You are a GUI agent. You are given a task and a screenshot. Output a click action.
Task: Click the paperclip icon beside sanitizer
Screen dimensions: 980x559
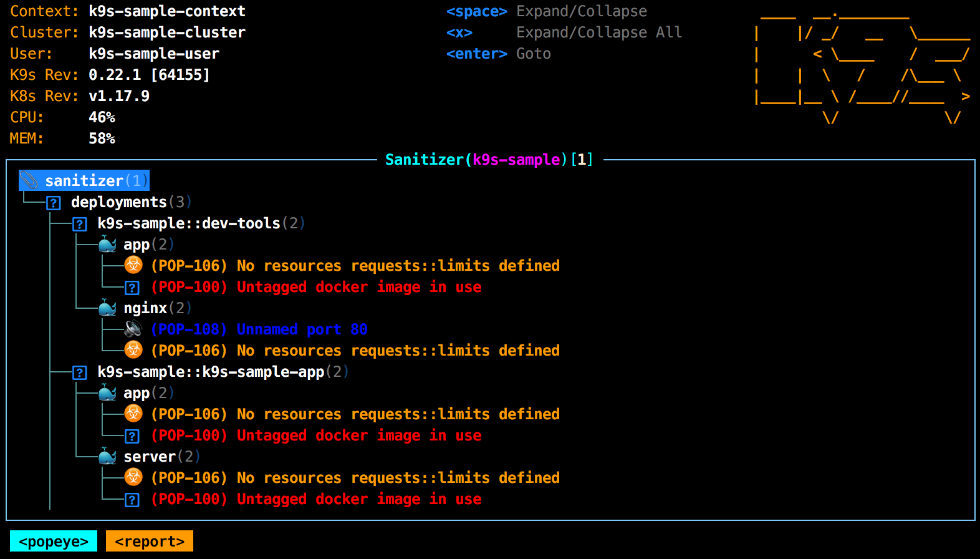[x=29, y=180]
